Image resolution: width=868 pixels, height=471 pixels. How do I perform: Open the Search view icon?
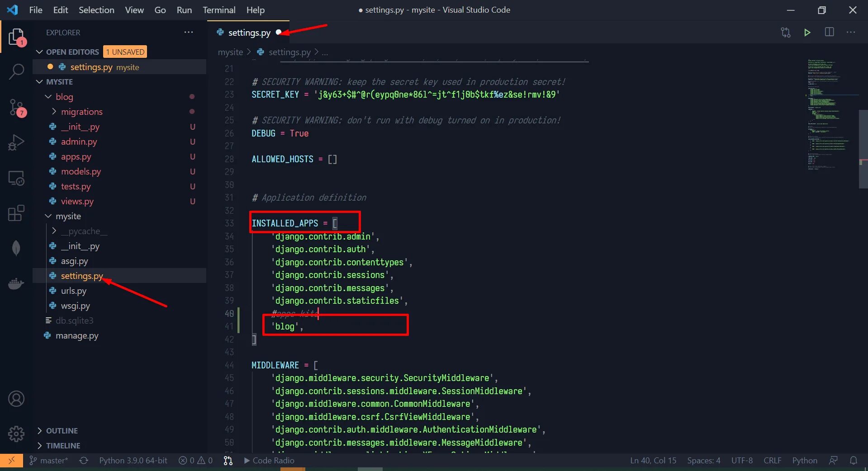(x=16, y=71)
